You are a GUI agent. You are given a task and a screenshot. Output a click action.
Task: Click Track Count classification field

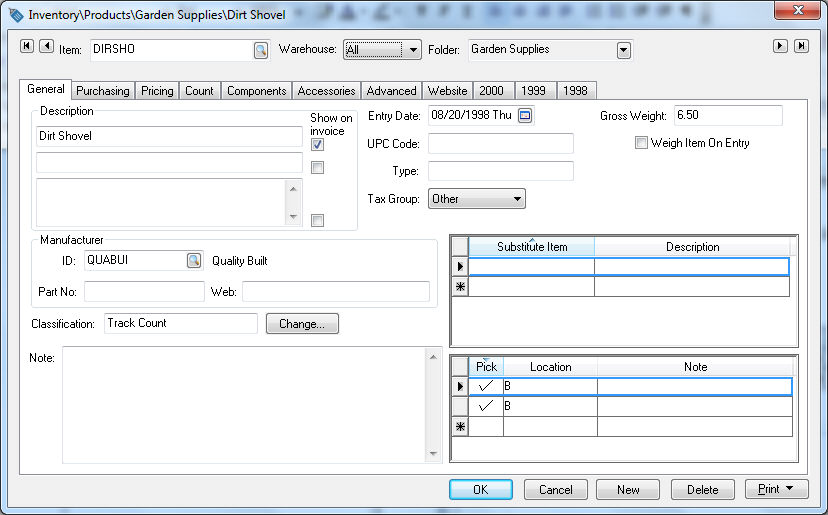pos(181,323)
